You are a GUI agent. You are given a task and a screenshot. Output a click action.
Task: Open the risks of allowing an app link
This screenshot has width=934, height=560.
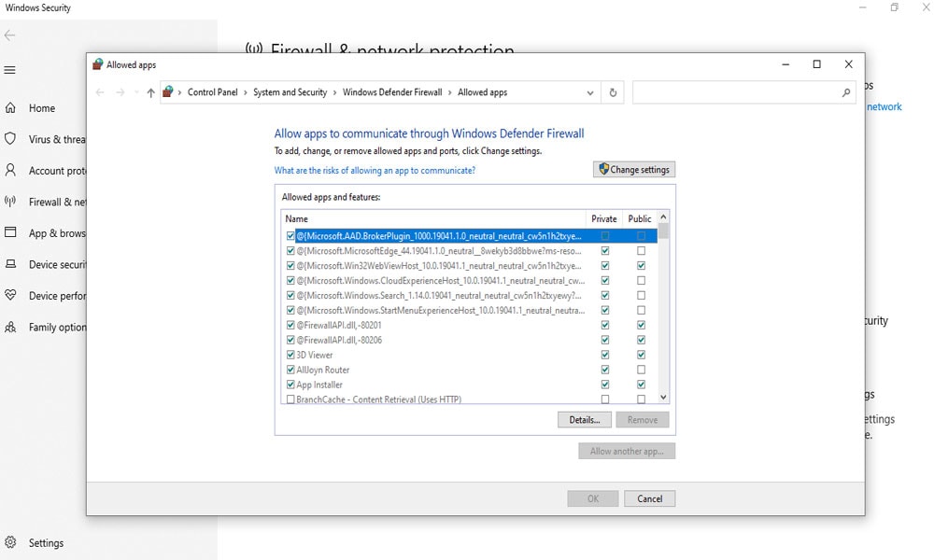(x=375, y=170)
